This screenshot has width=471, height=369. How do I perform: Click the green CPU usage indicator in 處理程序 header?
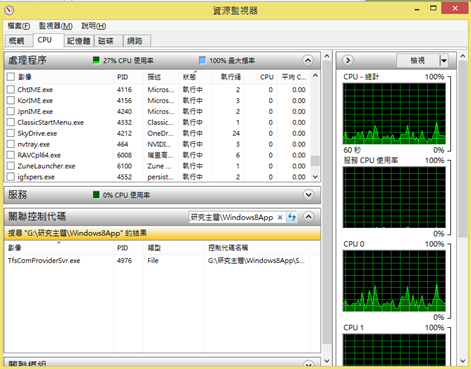pos(96,60)
